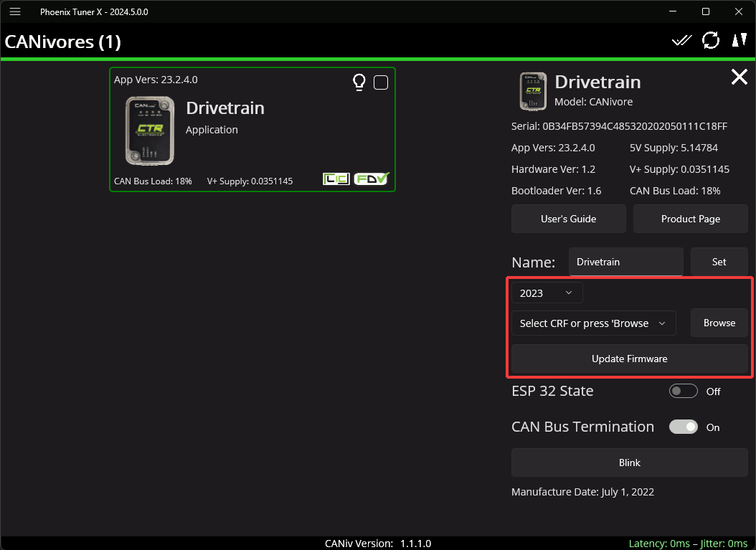The width and height of the screenshot is (756, 550).
Task: Click the Latency and Jitter status text
Action: click(x=688, y=544)
